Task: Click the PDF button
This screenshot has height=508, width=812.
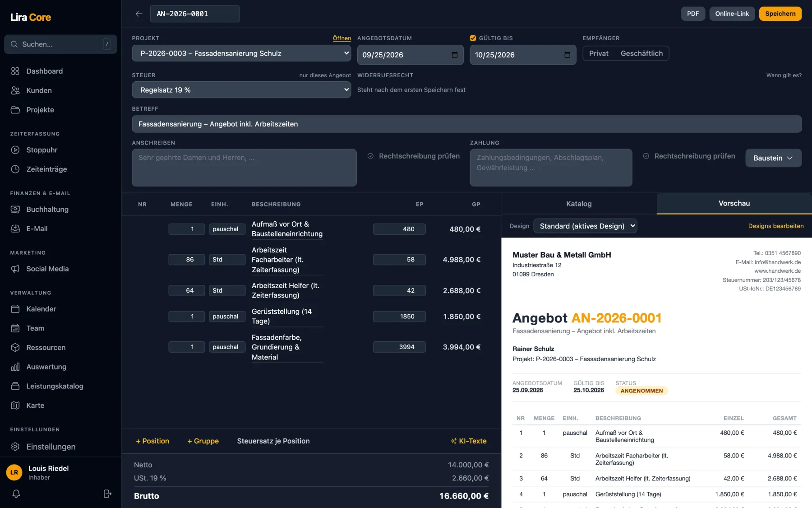Action: 693,14
